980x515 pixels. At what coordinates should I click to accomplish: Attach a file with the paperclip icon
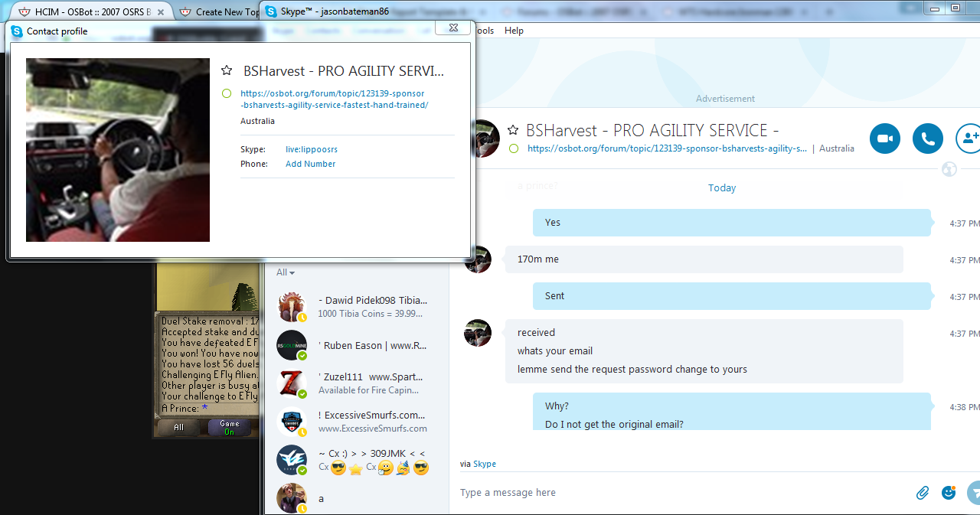pos(923,493)
